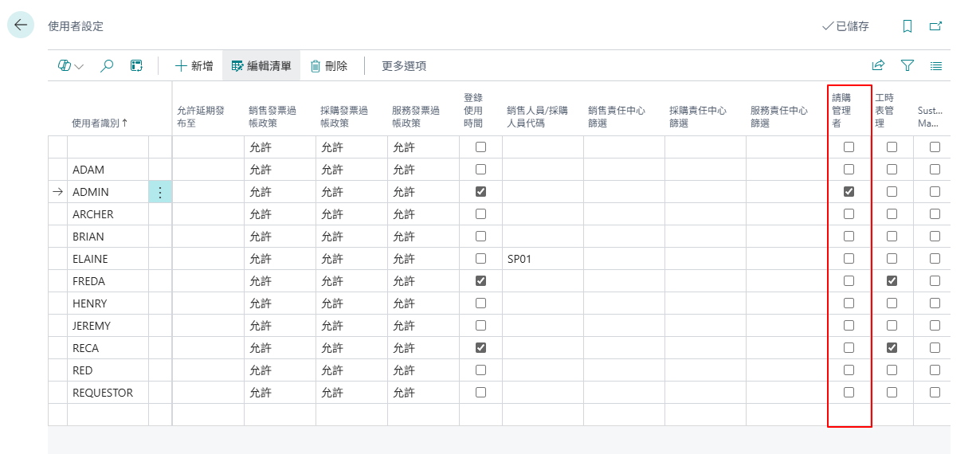Image resolution: width=980 pixels, height=454 pixels.
Task: Click SP01 salesperson code for ELAINE
Action: (519, 259)
